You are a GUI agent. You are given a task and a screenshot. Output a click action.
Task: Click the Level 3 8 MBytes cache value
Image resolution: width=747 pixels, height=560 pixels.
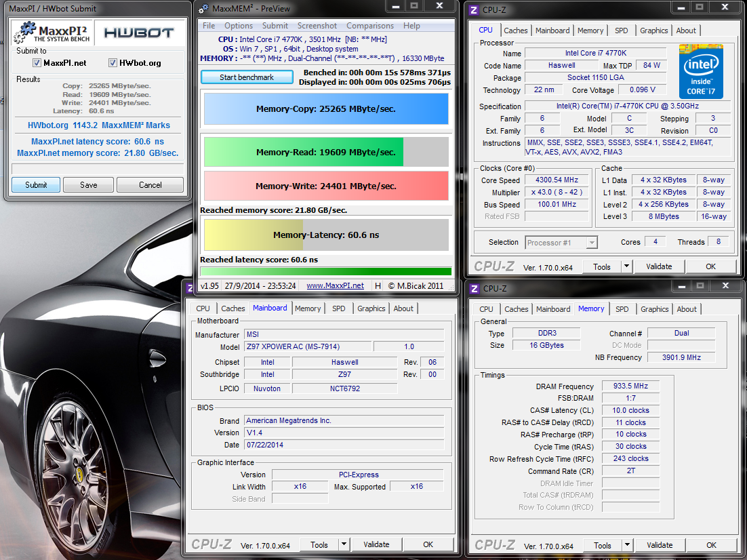pos(664,216)
